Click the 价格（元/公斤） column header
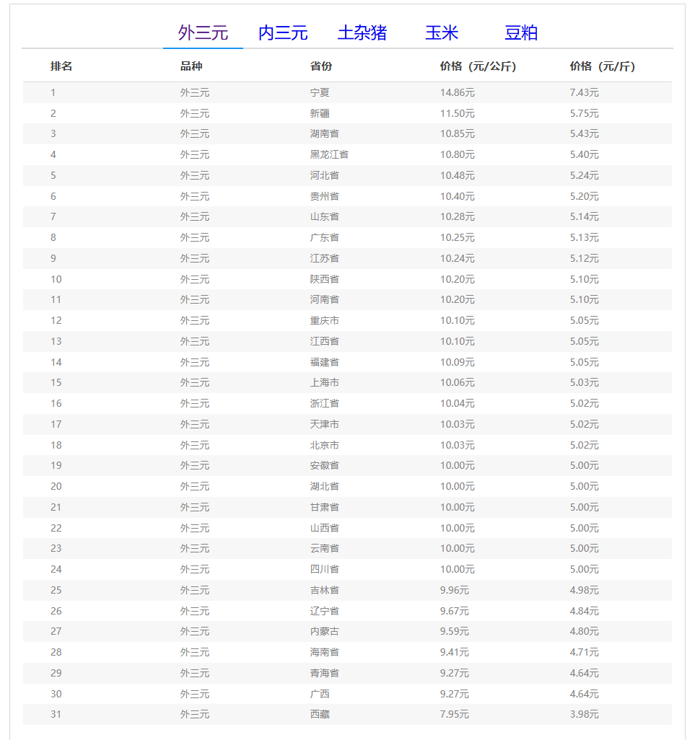The height and width of the screenshot is (740, 700). 478,66
